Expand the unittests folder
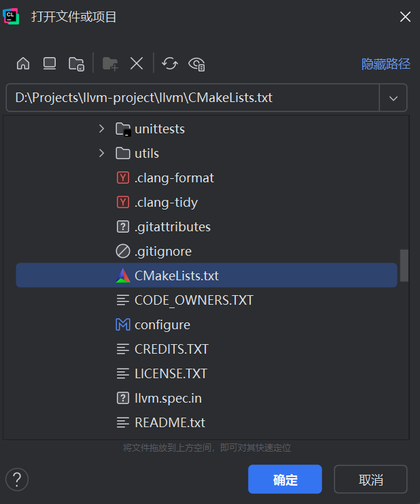The image size is (420, 504). [101, 129]
